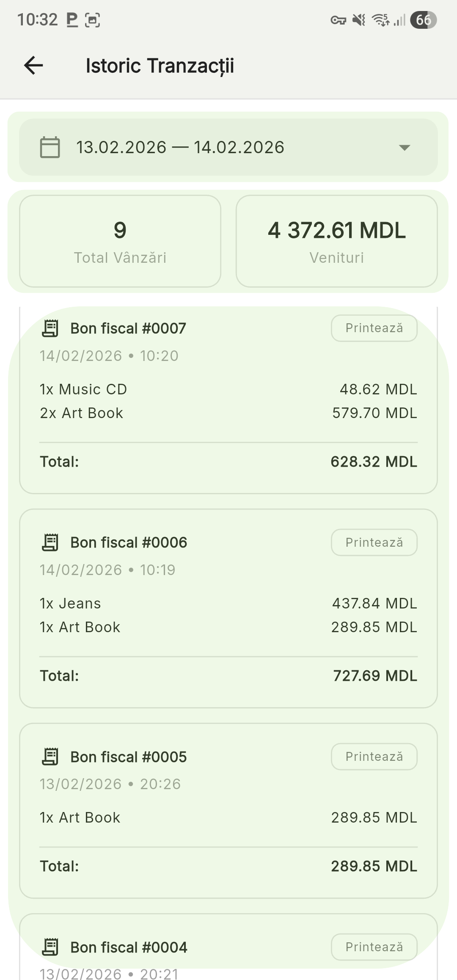The image size is (457, 980).
Task: Select the Total Vânzări summary card
Action: click(120, 241)
